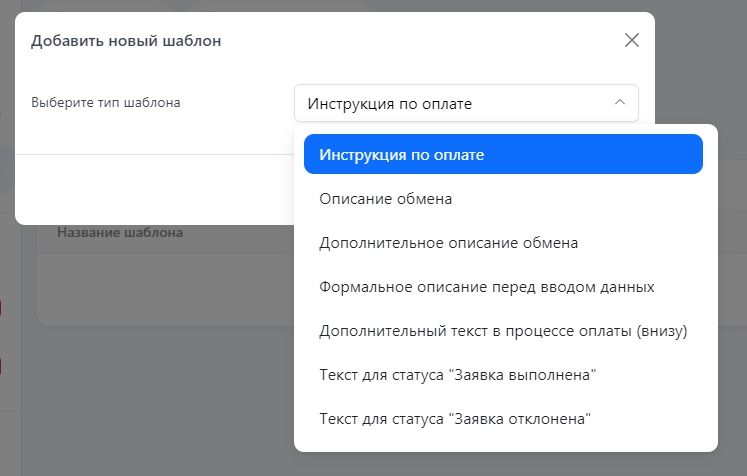Image resolution: width=747 pixels, height=476 pixels.
Task: Click the dialog footer below the divider
Action: point(150,190)
